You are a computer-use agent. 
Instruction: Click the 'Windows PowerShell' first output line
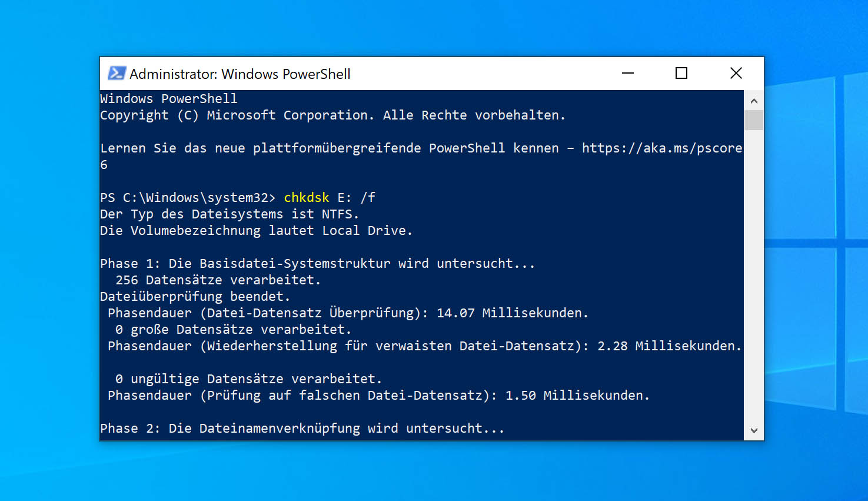pyautogui.click(x=169, y=99)
